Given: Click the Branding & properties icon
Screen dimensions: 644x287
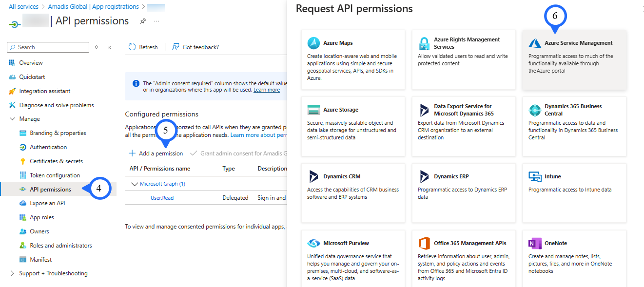Looking at the screenshot, I should pyautogui.click(x=22, y=133).
